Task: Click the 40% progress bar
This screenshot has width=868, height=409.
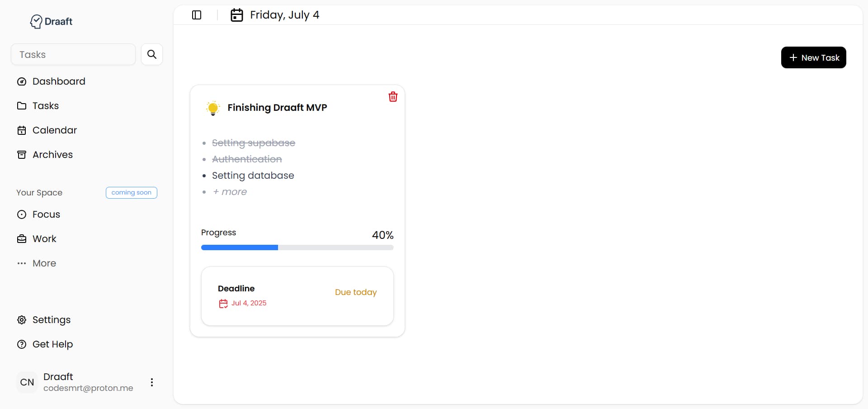Action: (297, 247)
